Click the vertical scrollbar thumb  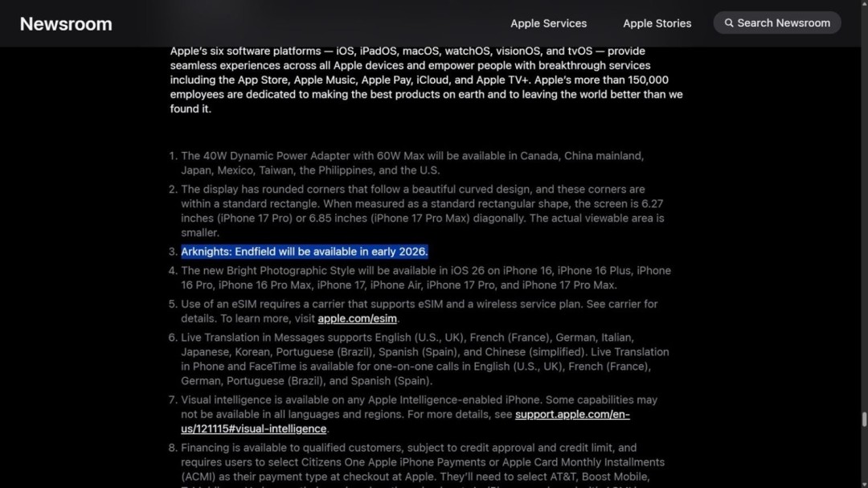(x=864, y=420)
